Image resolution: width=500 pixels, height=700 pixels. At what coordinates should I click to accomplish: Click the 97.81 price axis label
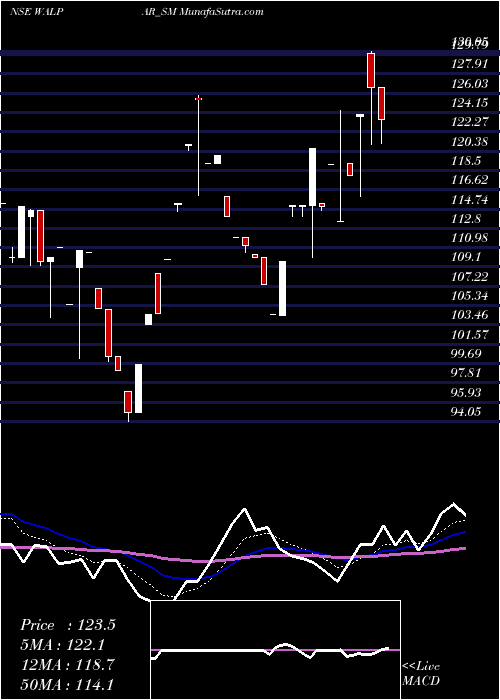(x=467, y=374)
